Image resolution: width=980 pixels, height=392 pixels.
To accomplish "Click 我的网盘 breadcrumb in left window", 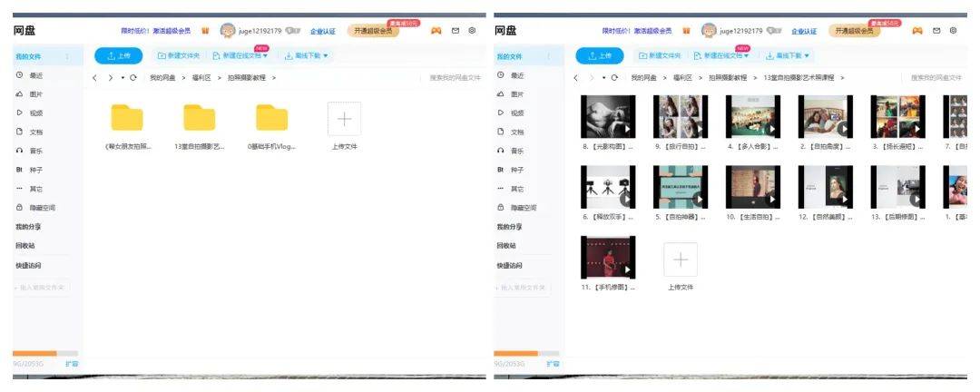I will point(162,78).
